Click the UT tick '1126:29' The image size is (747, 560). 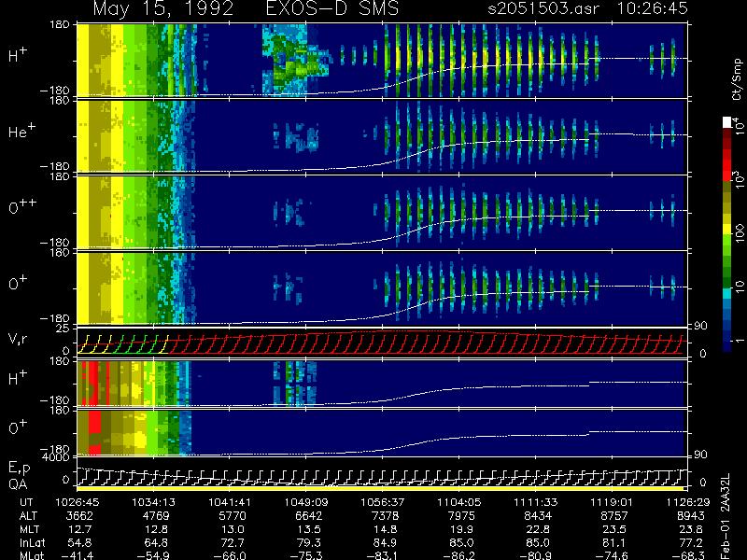pos(688,502)
